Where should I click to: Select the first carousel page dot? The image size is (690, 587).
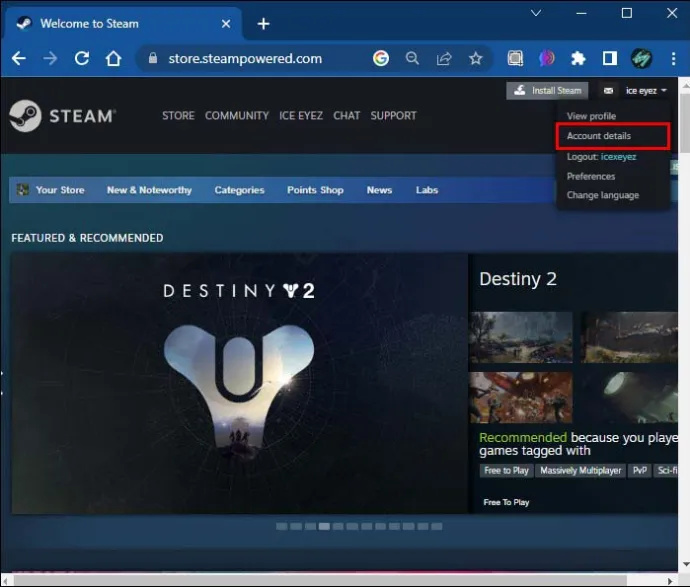[282, 526]
